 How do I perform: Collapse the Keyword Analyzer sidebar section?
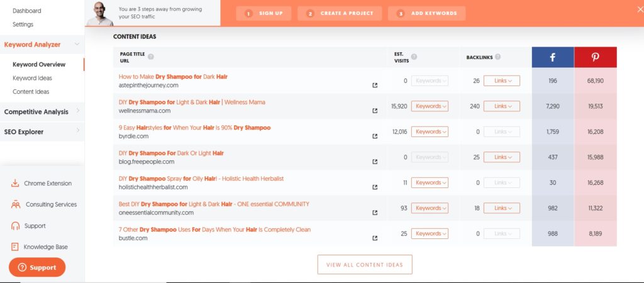(77, 44)
